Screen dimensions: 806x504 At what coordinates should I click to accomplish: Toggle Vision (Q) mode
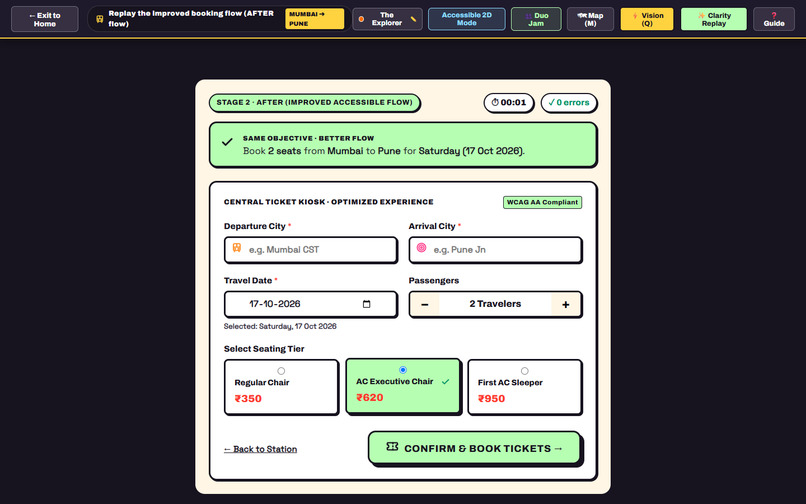coord(647,19)
